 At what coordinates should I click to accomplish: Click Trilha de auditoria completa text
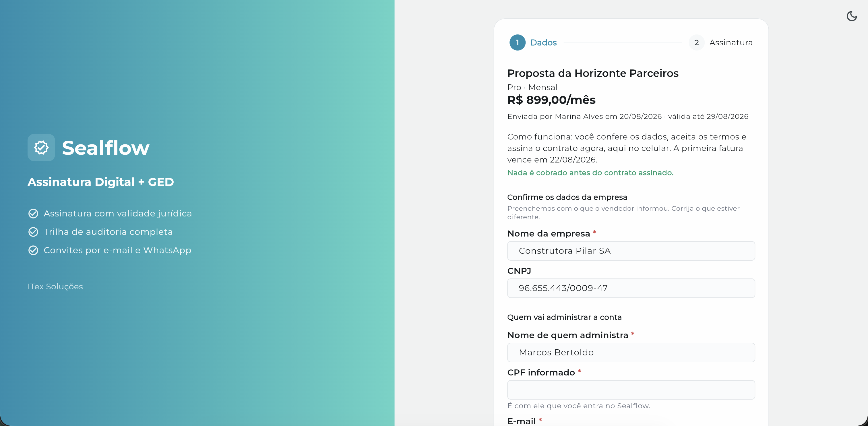108,232
